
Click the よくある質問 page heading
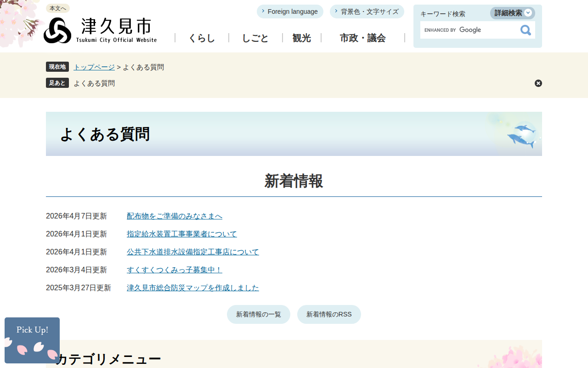[105, 134]
